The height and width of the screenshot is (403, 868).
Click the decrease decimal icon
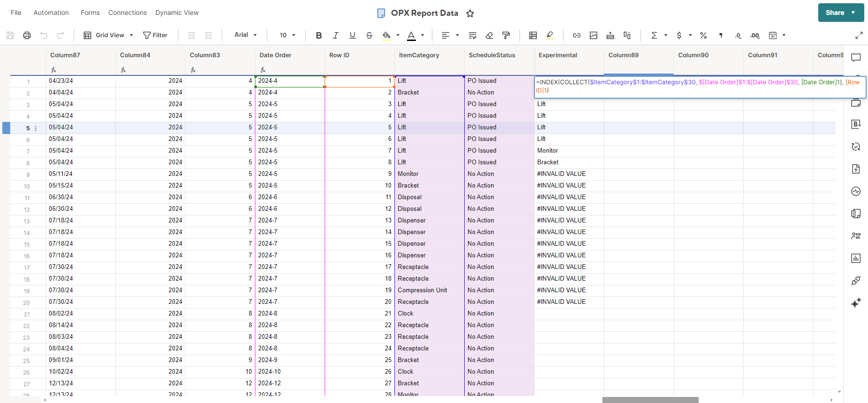738,35
